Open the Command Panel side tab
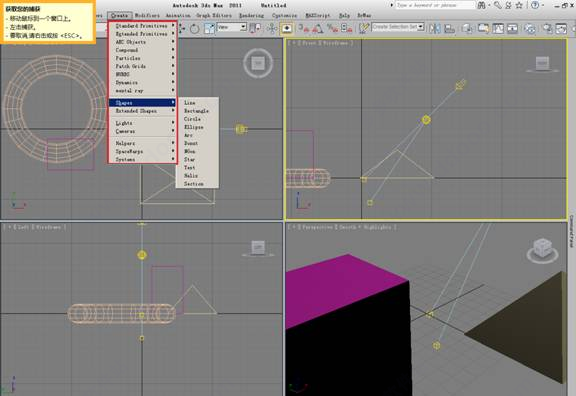576x396 pixels. [572, 231]
